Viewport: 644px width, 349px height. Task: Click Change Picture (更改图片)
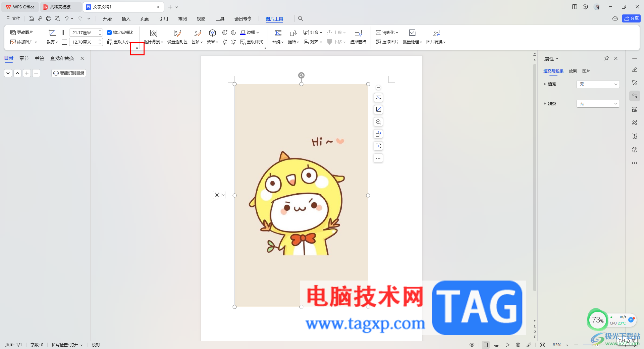point(22,33)
